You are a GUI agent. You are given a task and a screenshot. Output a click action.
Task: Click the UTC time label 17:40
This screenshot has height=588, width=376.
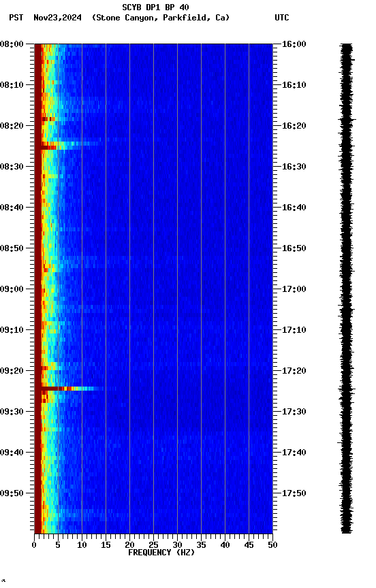click(x=294, y=453)
